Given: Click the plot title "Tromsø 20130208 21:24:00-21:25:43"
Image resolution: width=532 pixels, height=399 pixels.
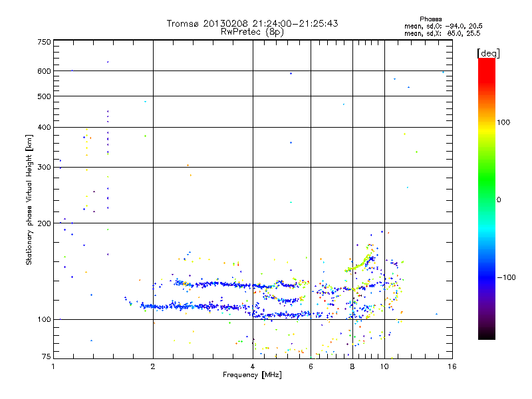Looking at the screenshot, I should (252, 23).
